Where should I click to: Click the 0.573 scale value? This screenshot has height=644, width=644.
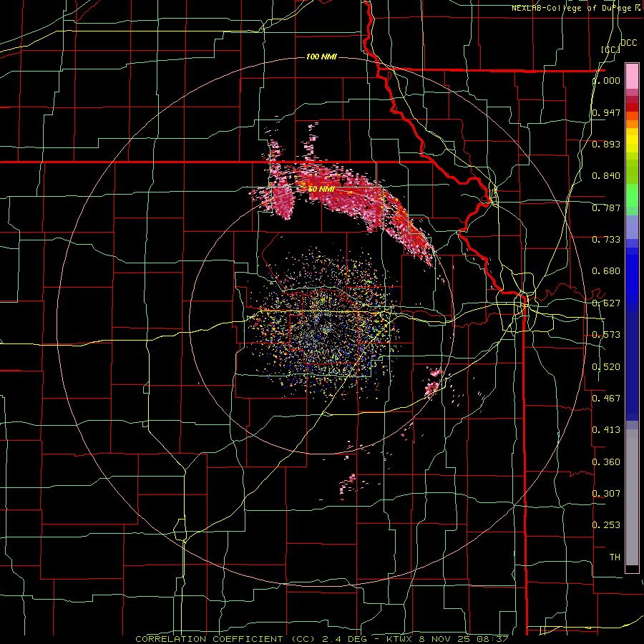[606, 335]
